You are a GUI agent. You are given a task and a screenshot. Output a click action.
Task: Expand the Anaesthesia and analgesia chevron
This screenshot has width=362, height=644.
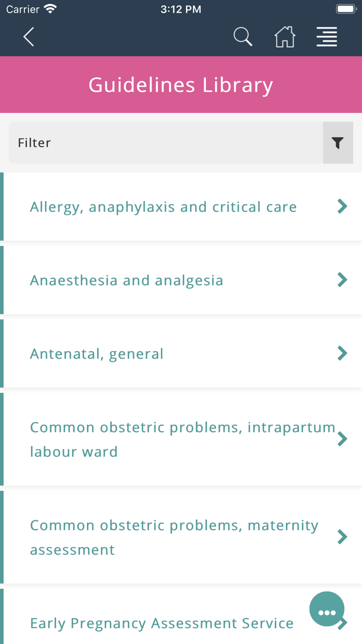click(x=342, y=280)
